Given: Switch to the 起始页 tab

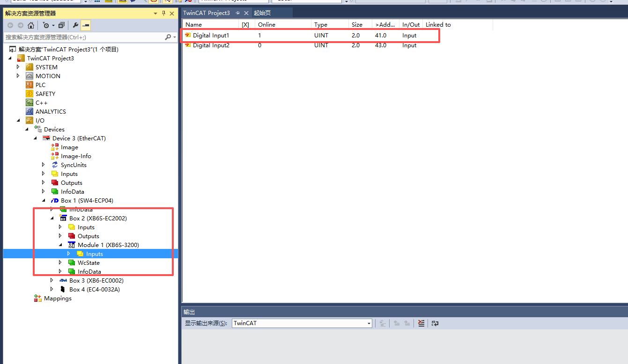Looking at the screenshot, I should (262, 13).
